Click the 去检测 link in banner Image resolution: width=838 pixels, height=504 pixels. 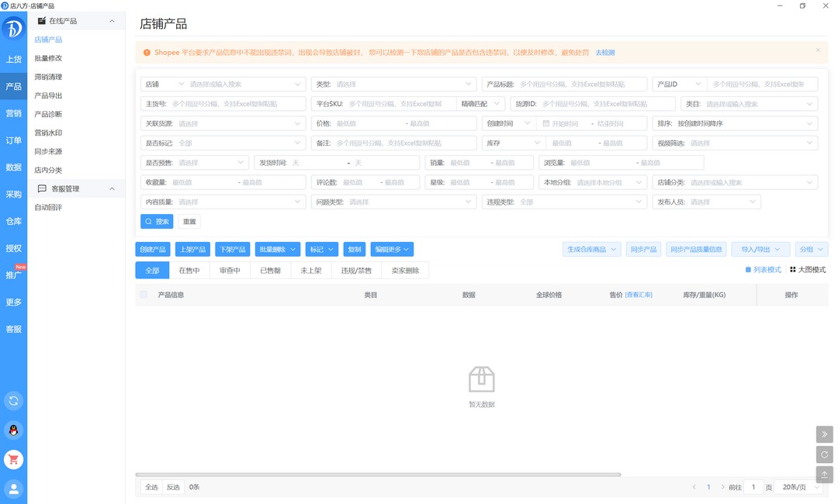click(605, 53)
